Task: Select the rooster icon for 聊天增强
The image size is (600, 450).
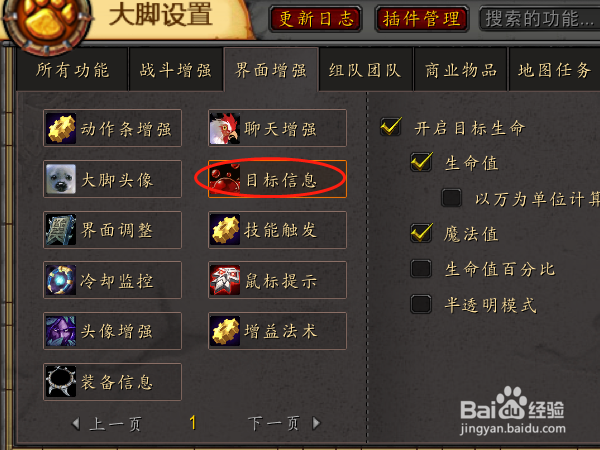Action: point(225,128)
